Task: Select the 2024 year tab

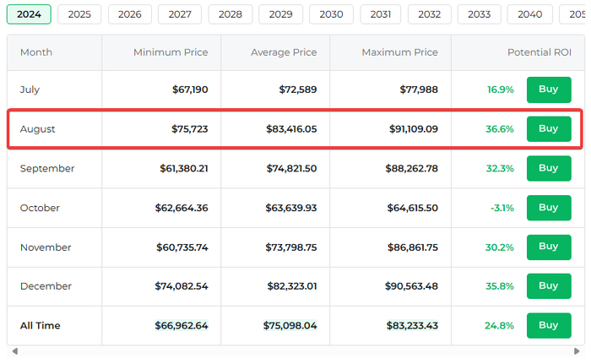Action: [x=29, y=14]
